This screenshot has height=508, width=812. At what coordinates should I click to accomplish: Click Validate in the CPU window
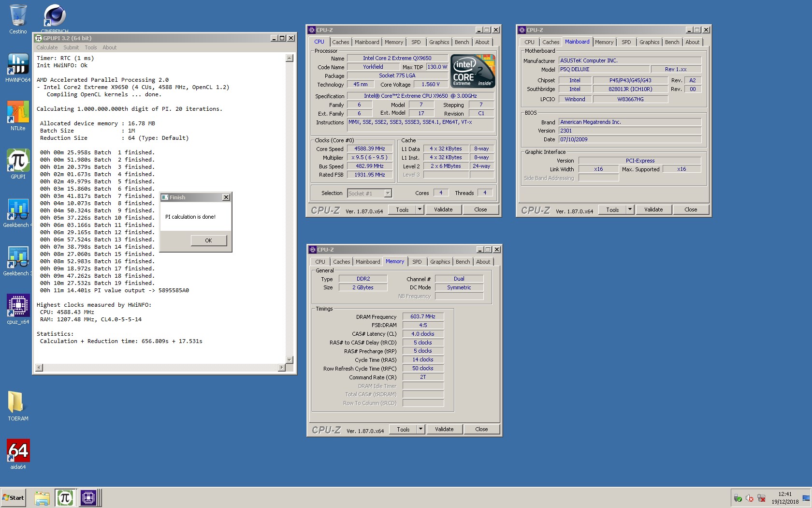(x=443, y=209)
